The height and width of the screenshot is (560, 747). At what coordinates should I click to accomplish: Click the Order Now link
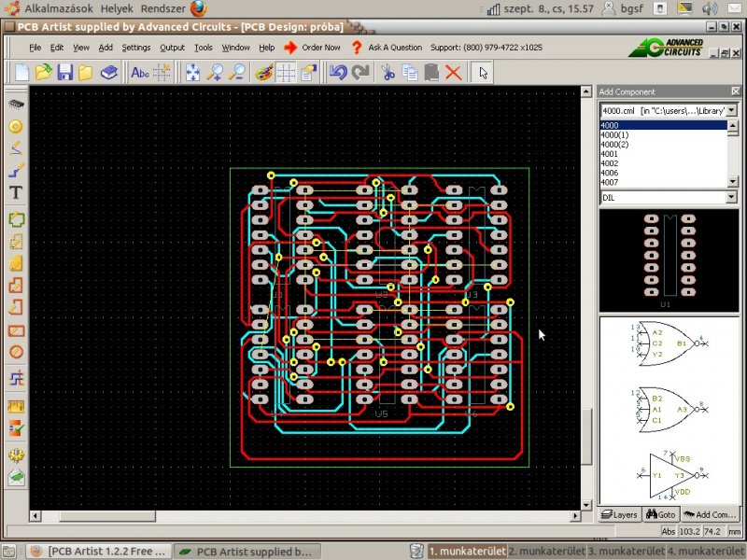(312, 48)
